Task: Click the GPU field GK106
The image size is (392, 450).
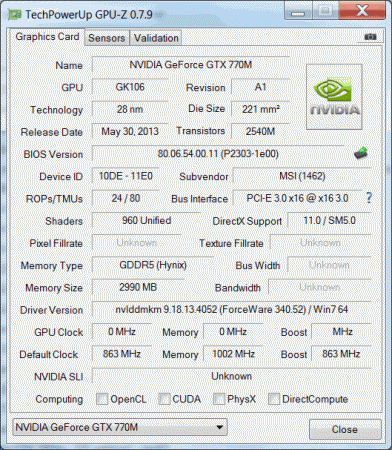Action: click(130, 87)
